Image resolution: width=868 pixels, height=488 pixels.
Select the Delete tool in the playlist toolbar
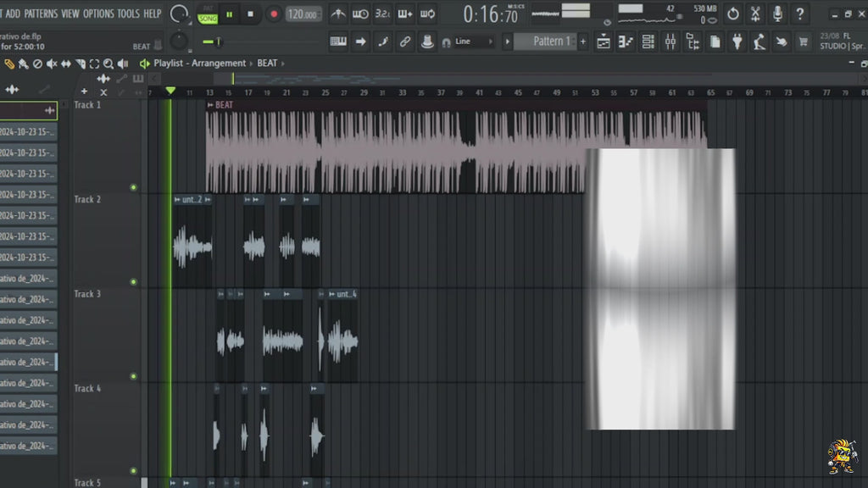[x=37, y=64]
